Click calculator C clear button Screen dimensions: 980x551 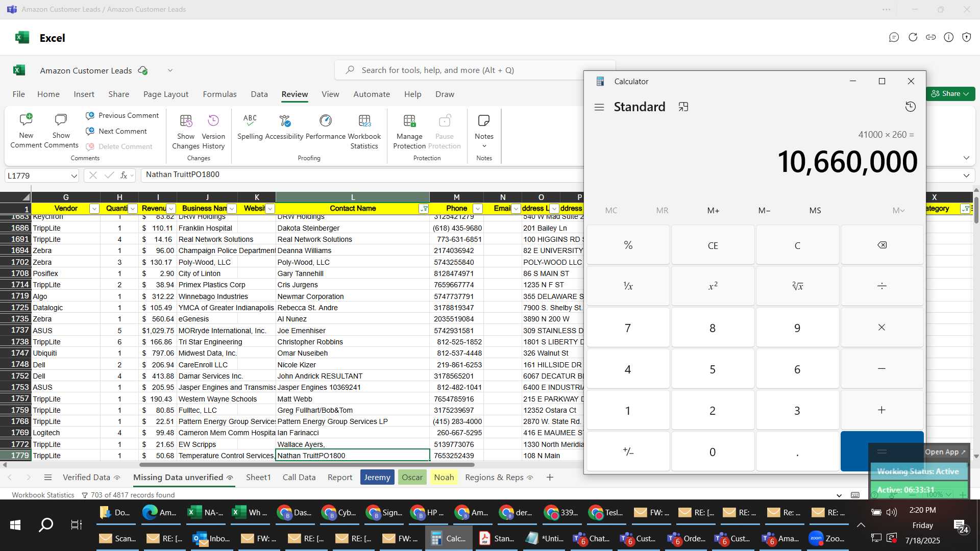pyautogui.click(x=797, y=245)
